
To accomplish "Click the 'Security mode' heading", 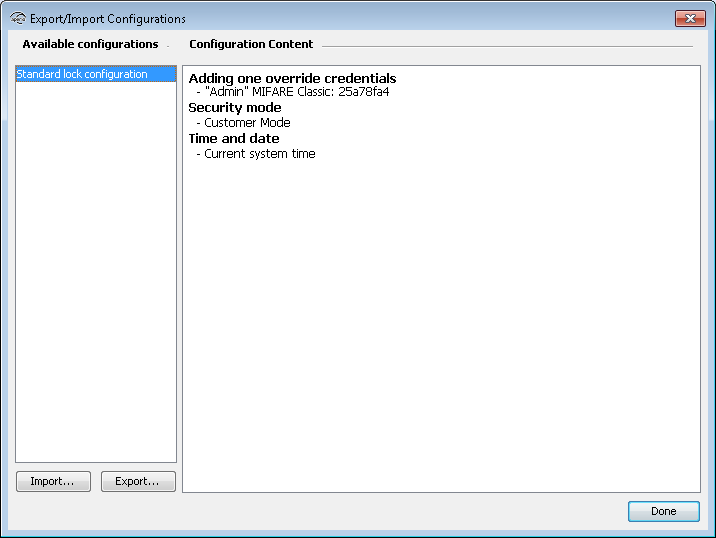I will (x=235, y=108).
